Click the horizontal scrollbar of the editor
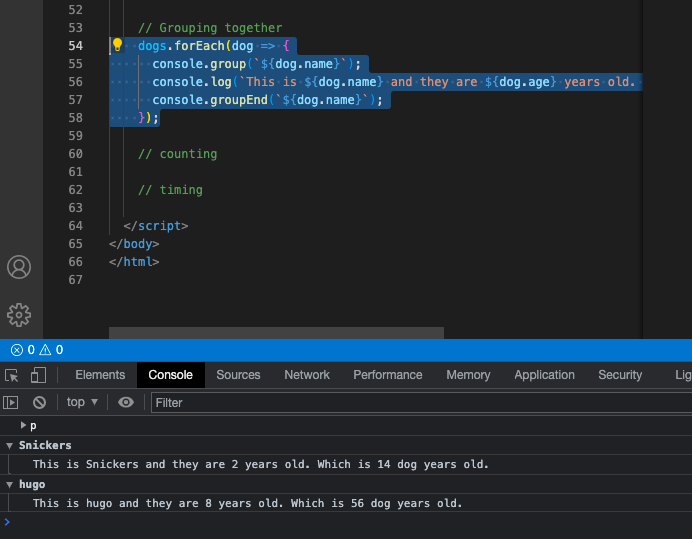 276,333
